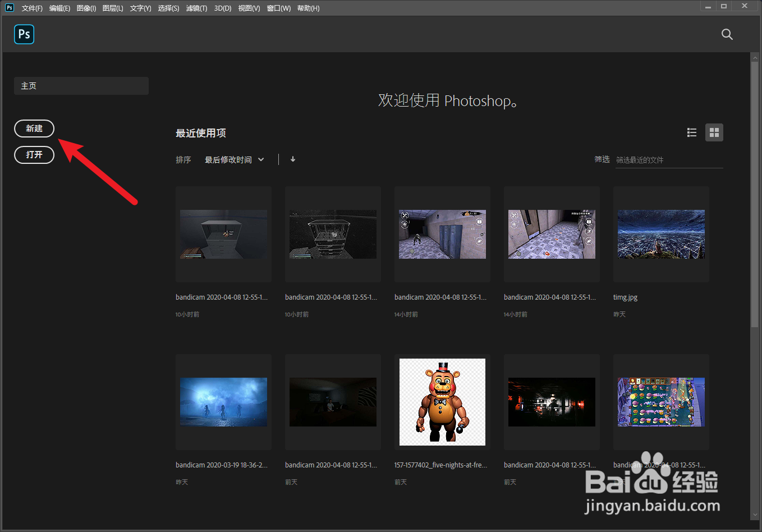
Task: Switch to list view icon
Action: pyautogui.click(x=692, y=132)
